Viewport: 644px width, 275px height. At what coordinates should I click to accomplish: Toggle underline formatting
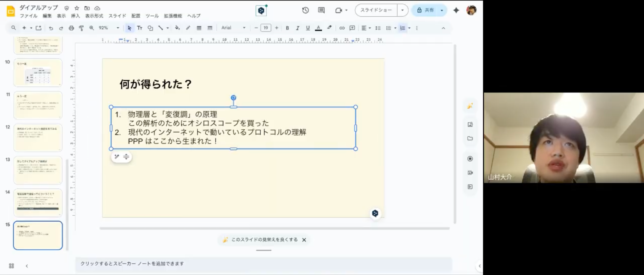tap(308, 28)
